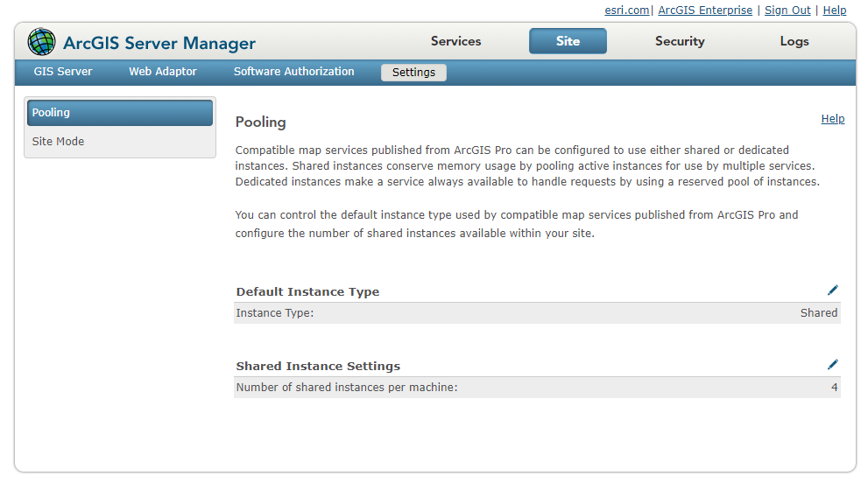Viewport: 868px width, 483px height.
Task: Switch to the Logs tab
Action: (x=794, y=41)
